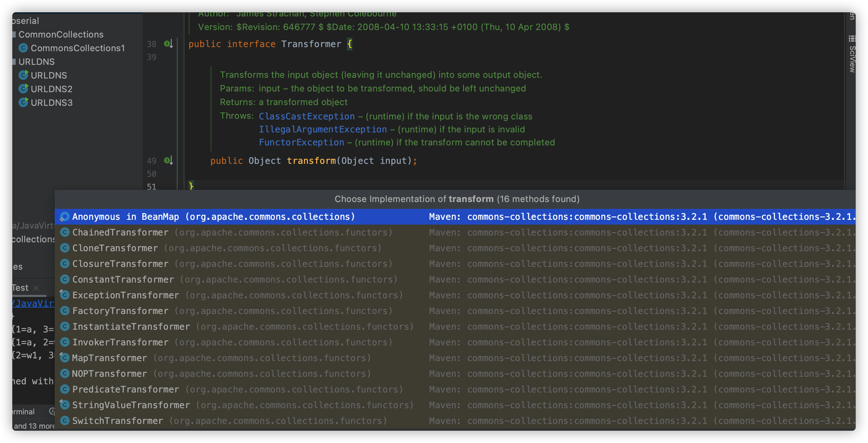Click the ChainedTransformer class icon in the list
This screenshot has width=868, height=443.
(x=65, y=232)
